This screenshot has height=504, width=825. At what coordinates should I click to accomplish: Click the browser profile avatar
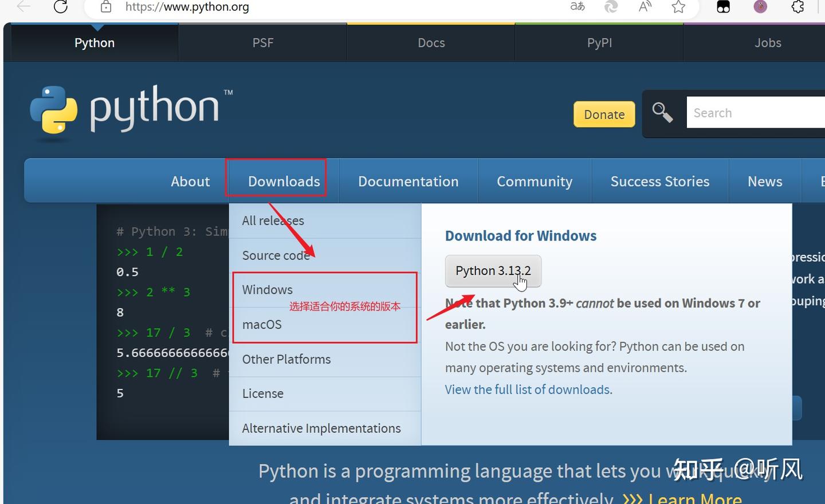(x=760, y=7)
